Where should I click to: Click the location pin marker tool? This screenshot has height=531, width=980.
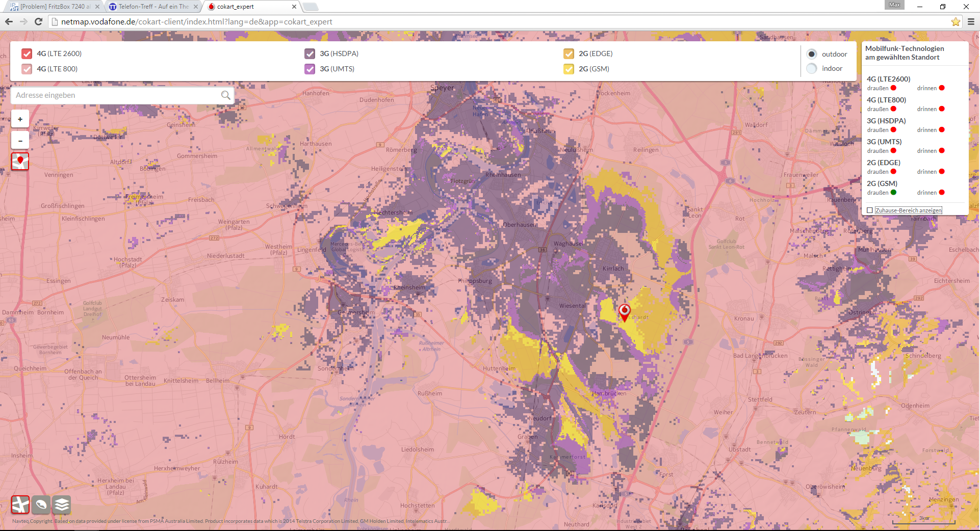(20, 161)
